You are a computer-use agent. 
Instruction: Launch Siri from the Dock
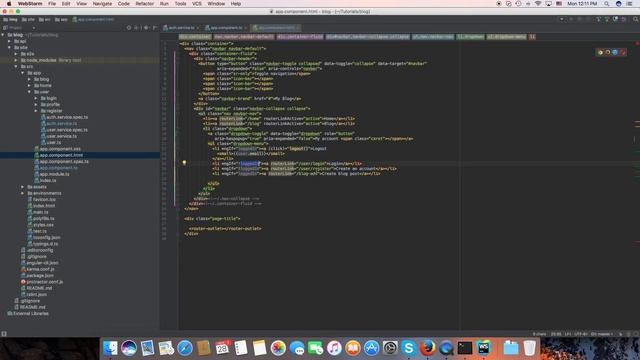[x=129, y=348]
